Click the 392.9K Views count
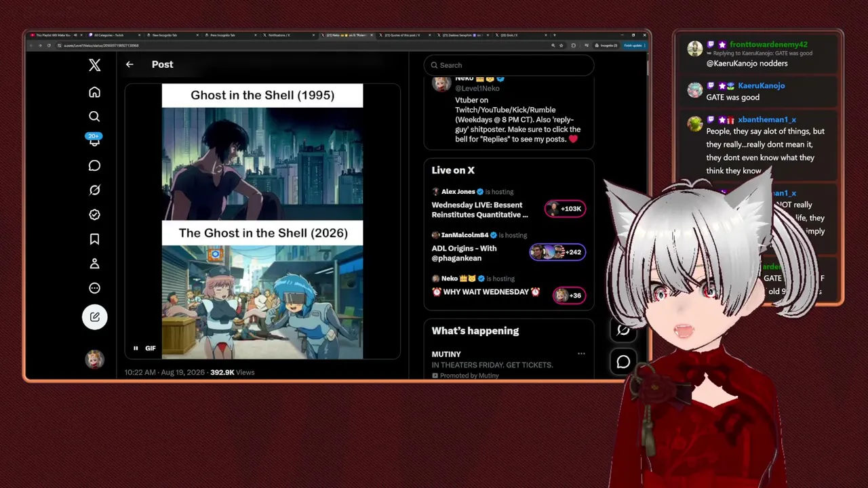Screen dimensions: 868x488 [233, 372]
